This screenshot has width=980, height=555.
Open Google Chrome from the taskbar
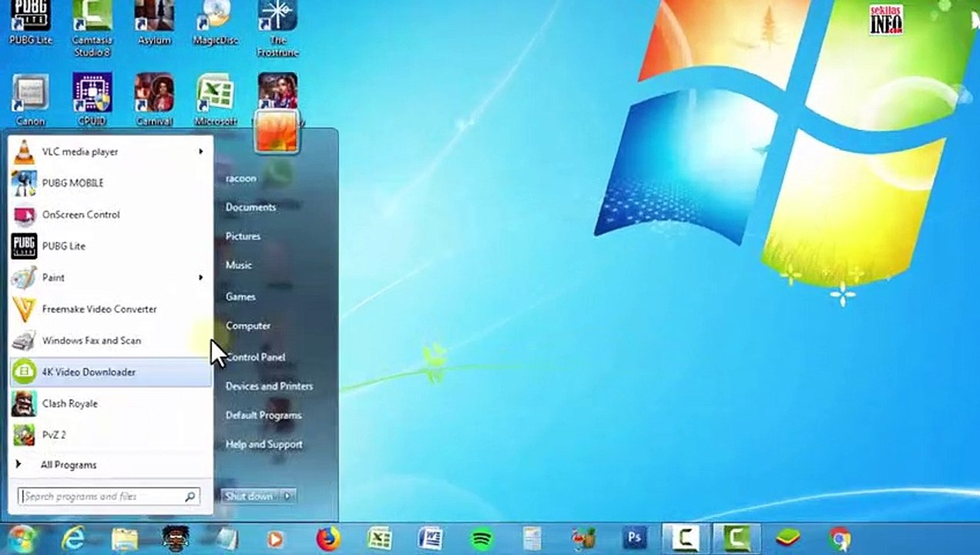tap(840, 539)
